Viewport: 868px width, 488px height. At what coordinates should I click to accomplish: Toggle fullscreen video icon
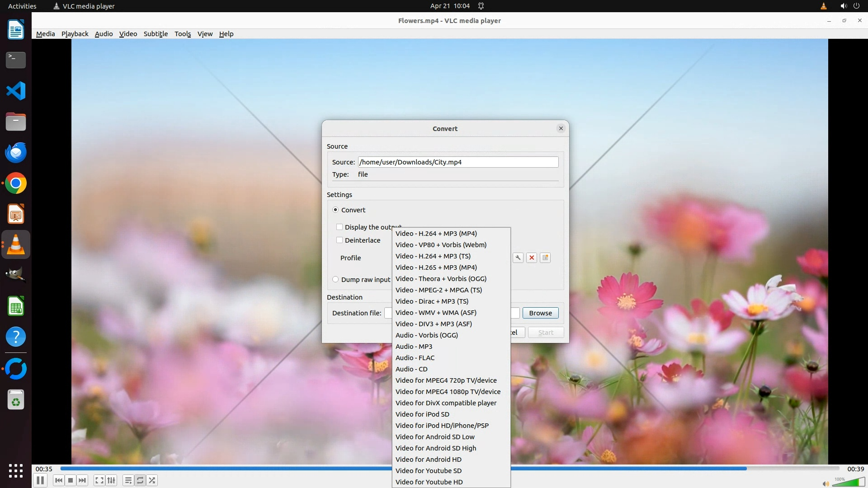99,480
